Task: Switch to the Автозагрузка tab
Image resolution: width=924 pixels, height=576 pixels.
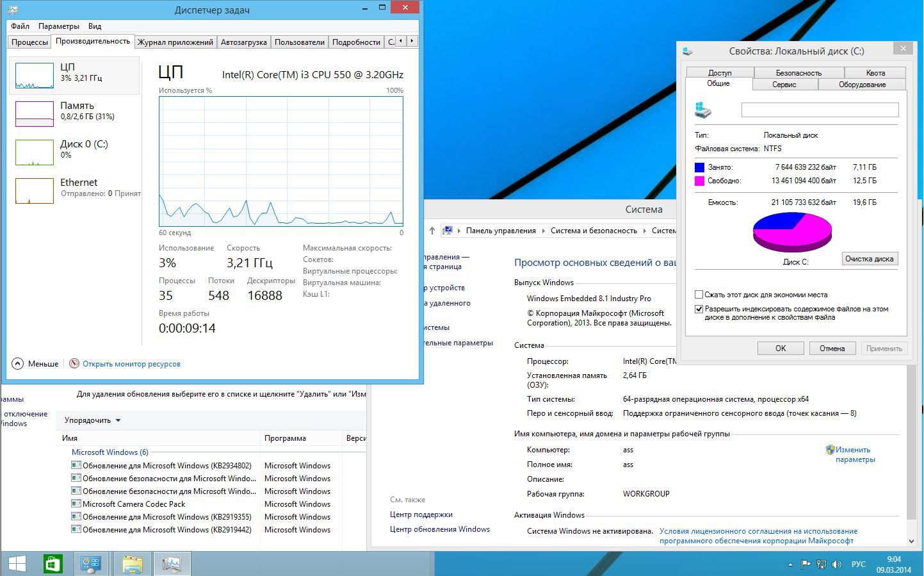Action: pyautogui.click(x=243, y=42)
